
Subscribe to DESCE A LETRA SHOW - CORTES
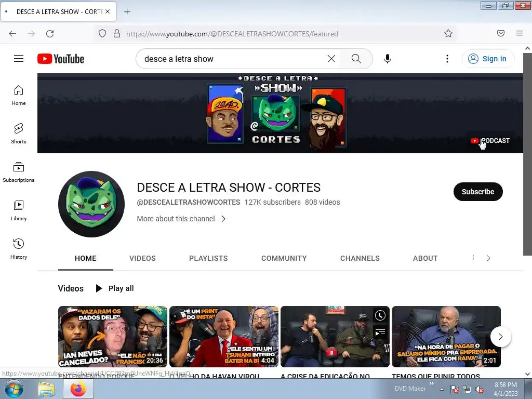(478, 192)
